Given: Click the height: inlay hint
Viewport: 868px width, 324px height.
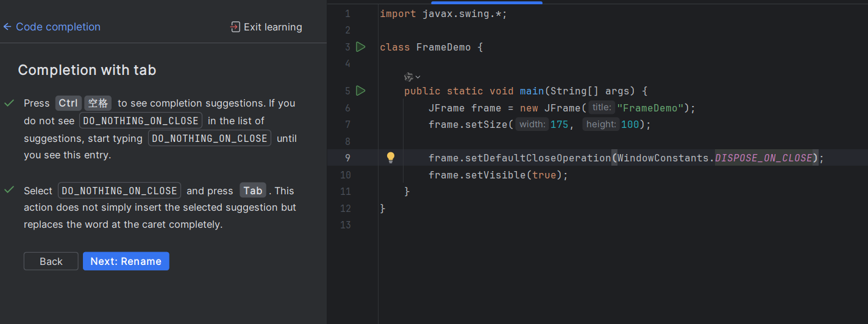Looking at the screenshot, I should pos(601,124).
